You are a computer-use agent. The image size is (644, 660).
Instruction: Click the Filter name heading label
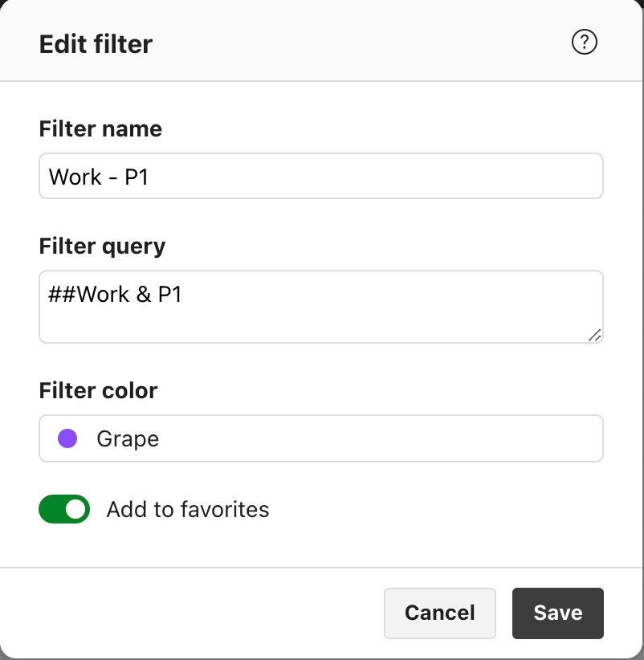pos(100,128)
